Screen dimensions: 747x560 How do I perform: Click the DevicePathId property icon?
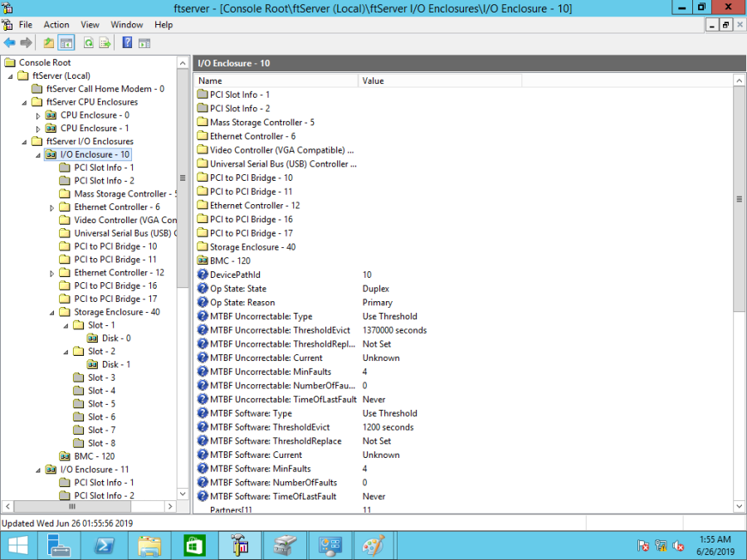tap(203, 275)
